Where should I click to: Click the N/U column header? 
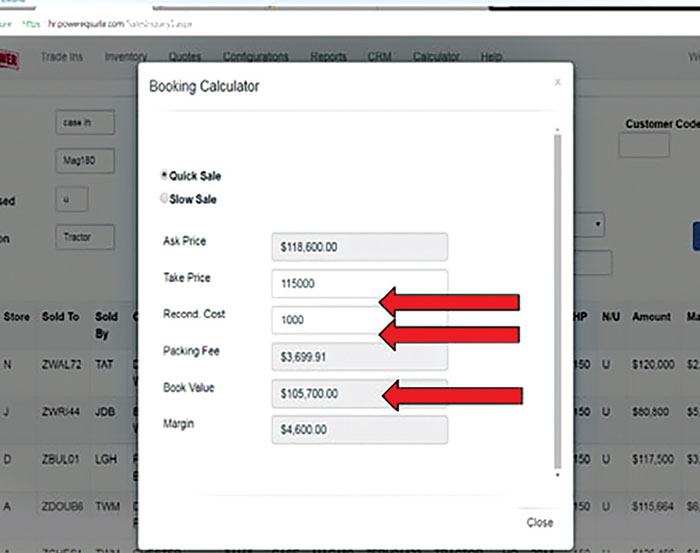[611, 317]
